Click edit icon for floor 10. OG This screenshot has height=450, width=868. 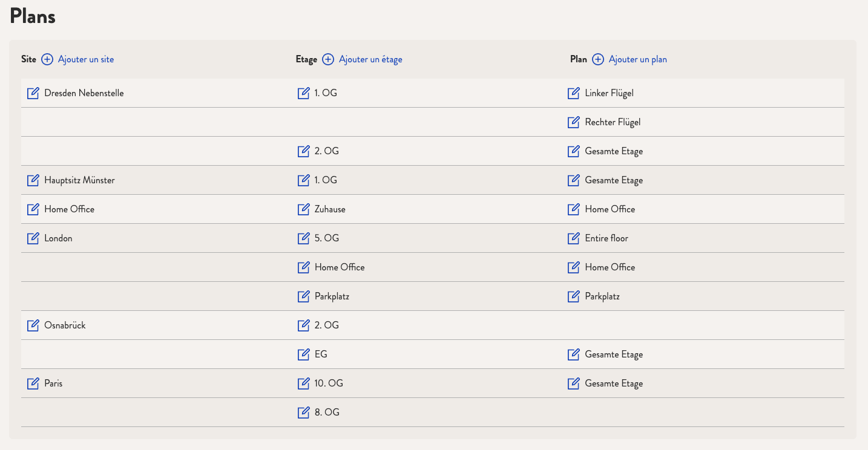304,383
